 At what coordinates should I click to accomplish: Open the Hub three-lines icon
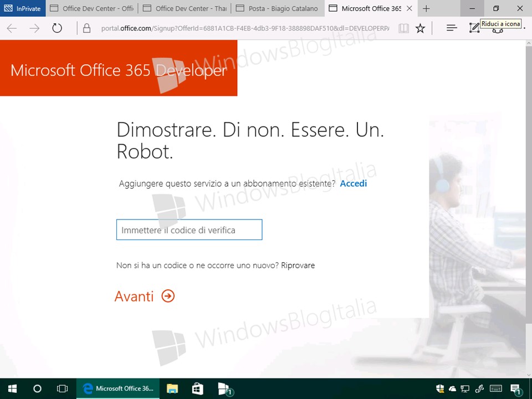click(452, 28)
